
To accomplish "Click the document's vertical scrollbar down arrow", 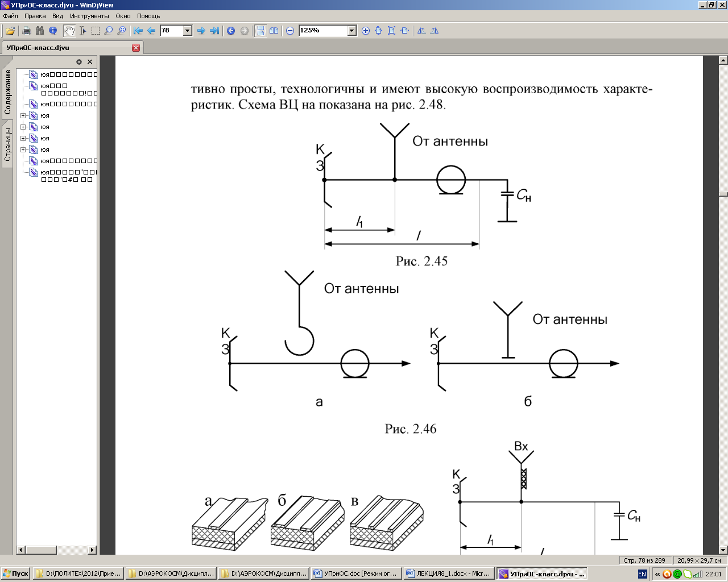I will pyautogui.click(x=723, y=550).
